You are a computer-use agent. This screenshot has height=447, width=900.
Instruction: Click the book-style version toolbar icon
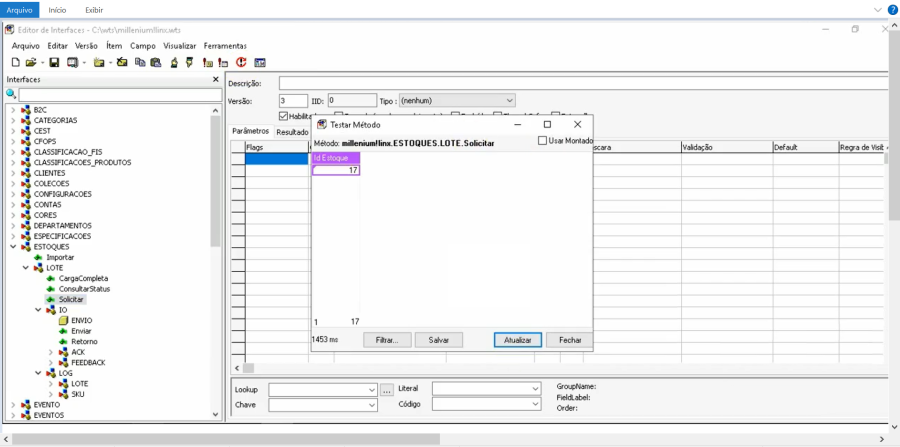(x=72, y=63)
